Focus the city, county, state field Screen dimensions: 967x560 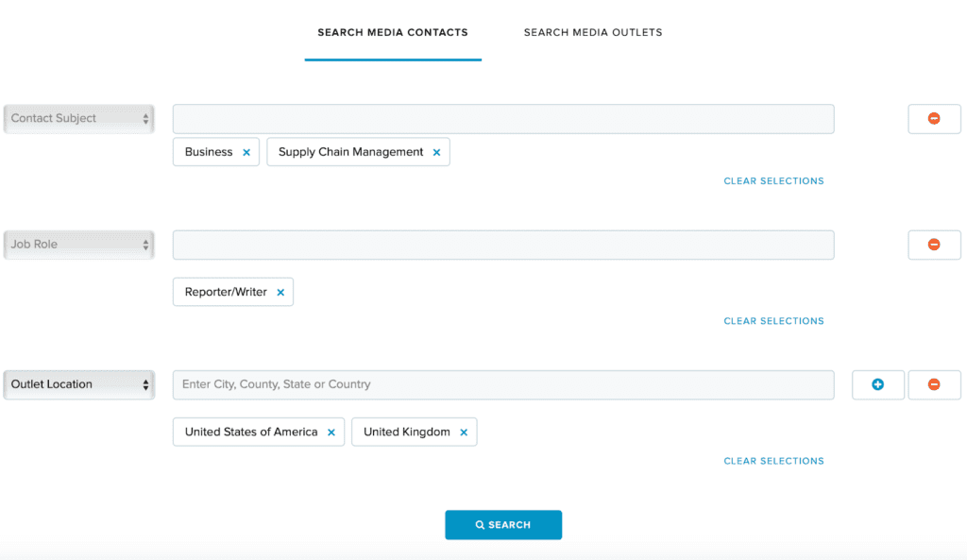[x=503, y=385]
